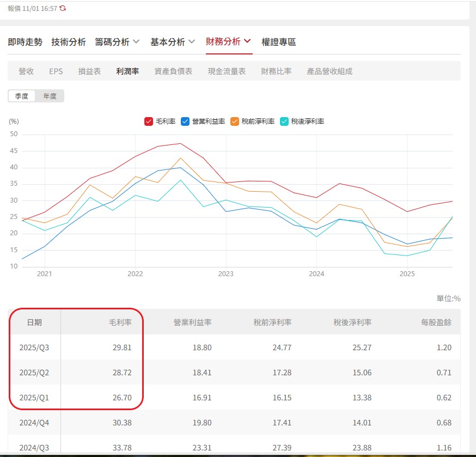View the 資產負債表 sub-tab
The width and height of the screenshot is (476, 457).
pos(173,71)
